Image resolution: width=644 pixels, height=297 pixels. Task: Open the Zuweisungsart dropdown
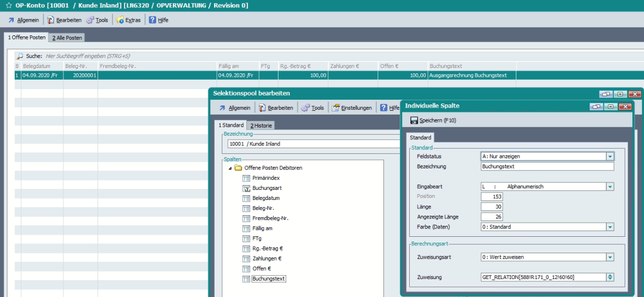tap(610, 257)
